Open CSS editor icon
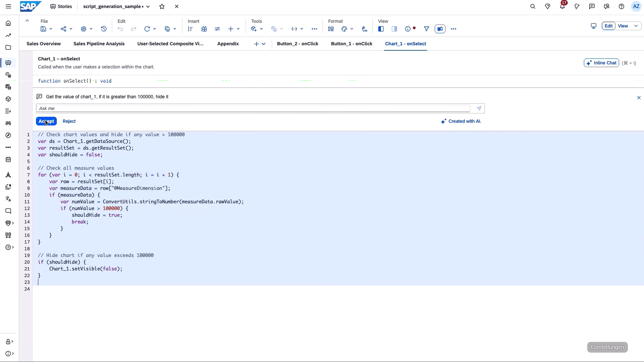The image size is (644, 362). click(364, 29)
